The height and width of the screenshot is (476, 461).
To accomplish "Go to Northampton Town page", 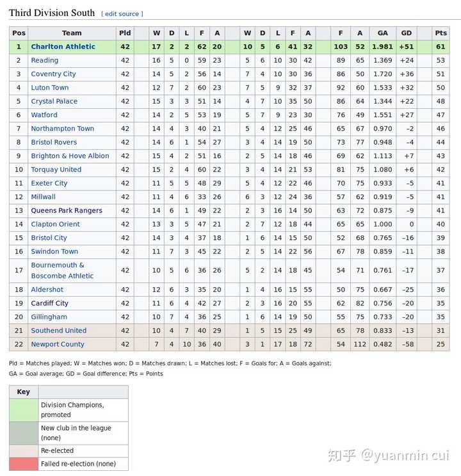I will tap(62, 129).
